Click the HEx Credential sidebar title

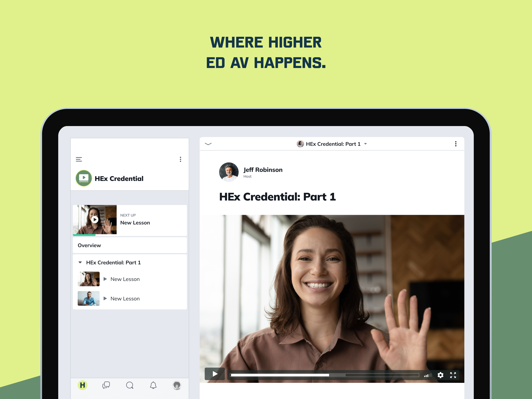[x=119, y=179]
